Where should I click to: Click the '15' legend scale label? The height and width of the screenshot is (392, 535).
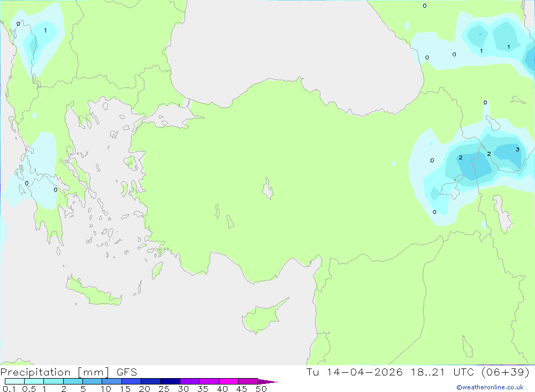(x=125, y=389)
